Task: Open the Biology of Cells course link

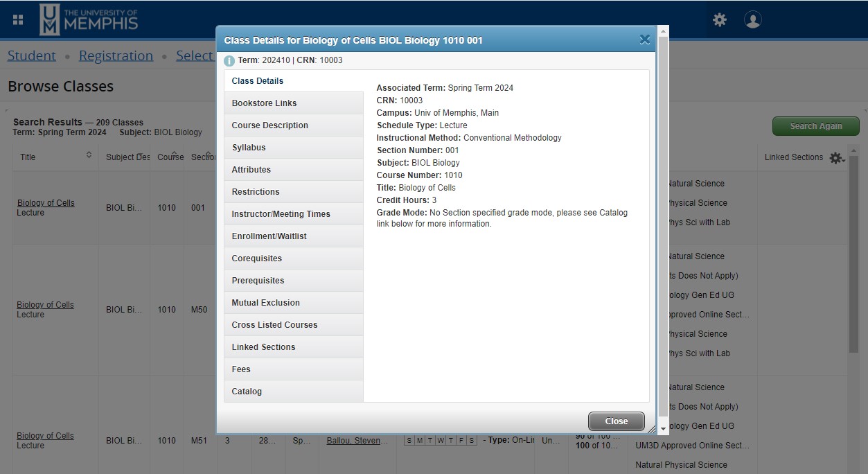Action: tap(46, 202)
